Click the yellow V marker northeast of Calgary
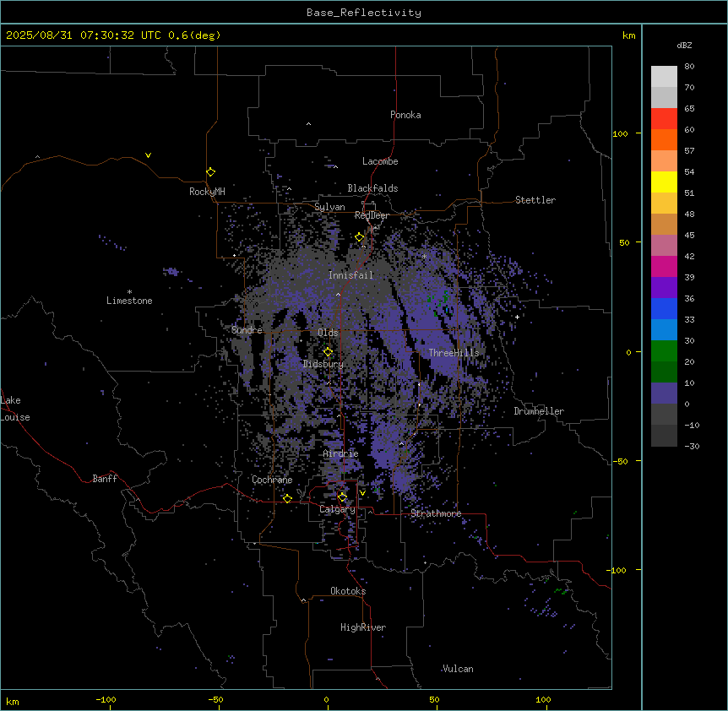The width and height of the screenshot is (728, 711). pos(362,493)
